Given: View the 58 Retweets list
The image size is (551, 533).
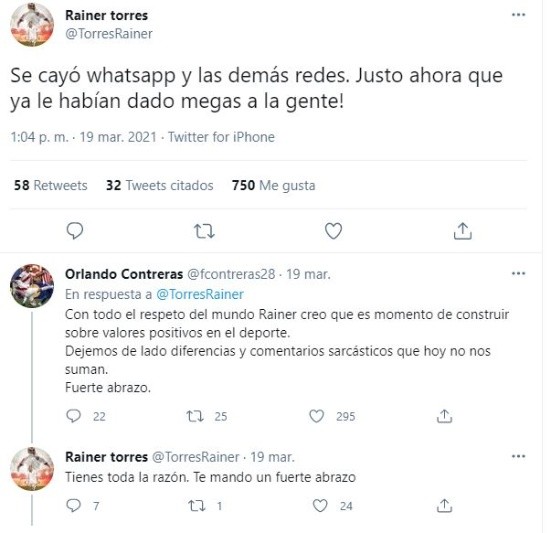Looking at the screenshot, I should (51, 185).
